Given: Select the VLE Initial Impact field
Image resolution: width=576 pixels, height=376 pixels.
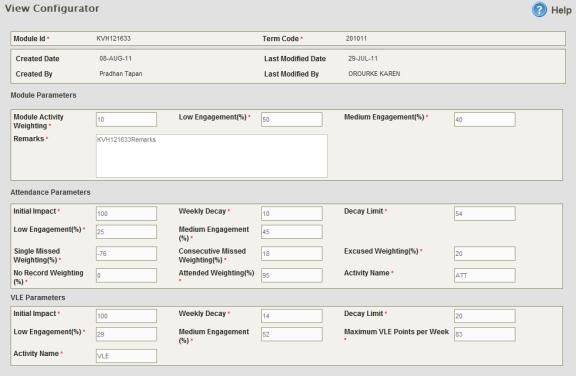Looking at the screenshot, I should pos(126,316).
